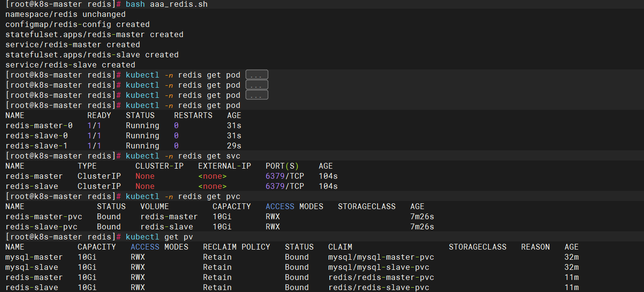Viewport: 644px width, 292px height.
Task: Click the 'kubectl -n redis get svc' command
Action: [x=183, y=156]
